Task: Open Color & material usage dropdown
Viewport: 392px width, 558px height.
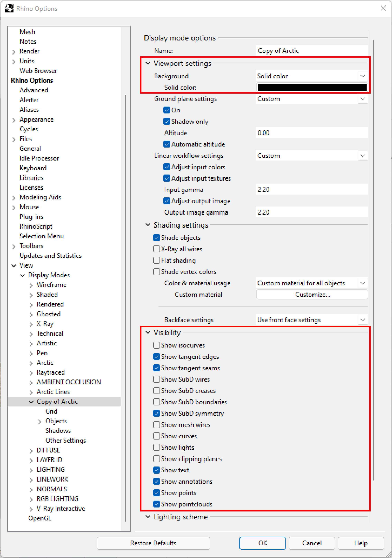Action: click(362, 283)
